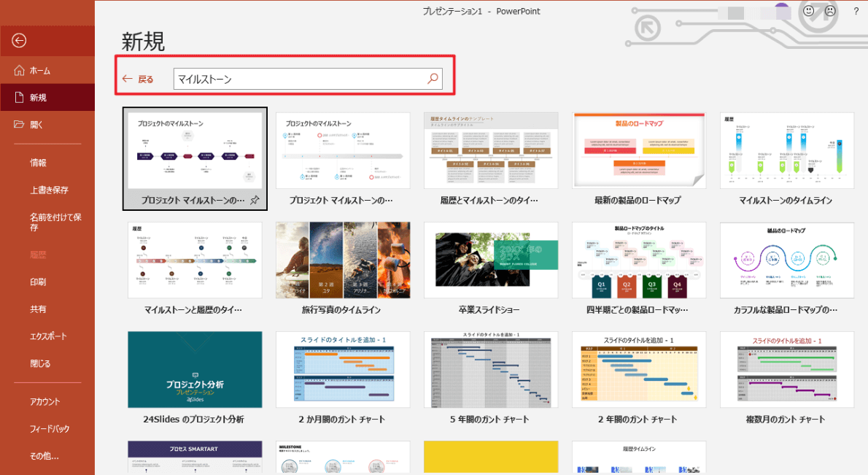The image size is (868, 475).
Task: Pin the first Project Milestone template
Action: pyautogui.click(x=255, y=201)
